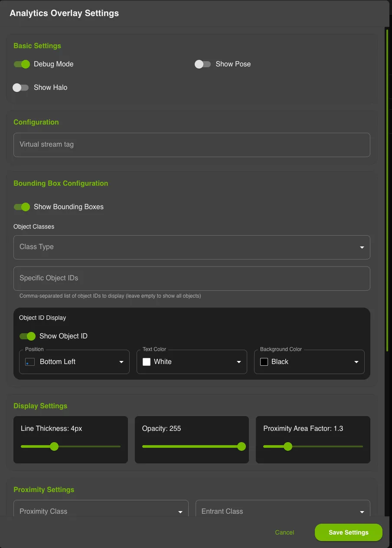Click the Proximity Settings heading
Screen dimensions: 392x548
[x=44, y=490]
